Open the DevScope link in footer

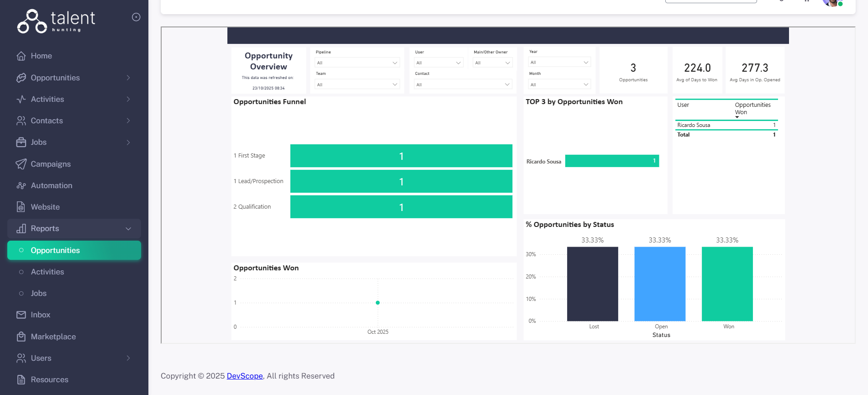tap(245, 376)
